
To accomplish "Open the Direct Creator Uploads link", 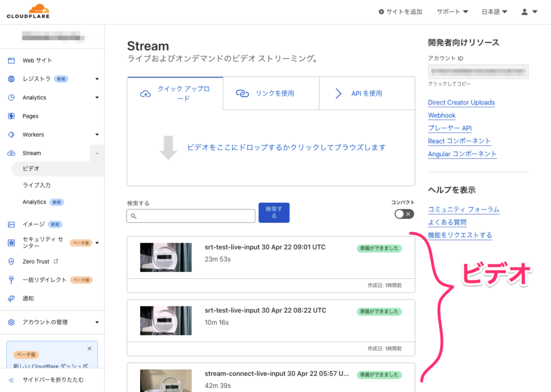I will click(461, 102).
